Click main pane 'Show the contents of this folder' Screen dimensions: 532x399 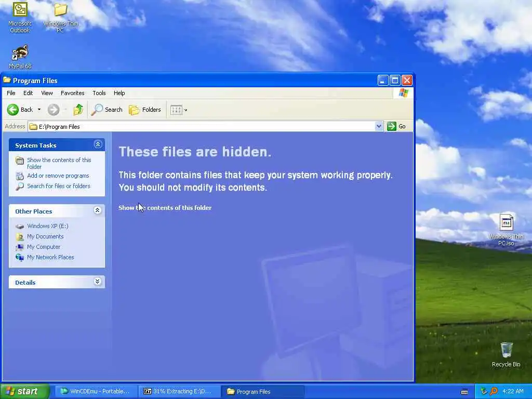(165, 208)
